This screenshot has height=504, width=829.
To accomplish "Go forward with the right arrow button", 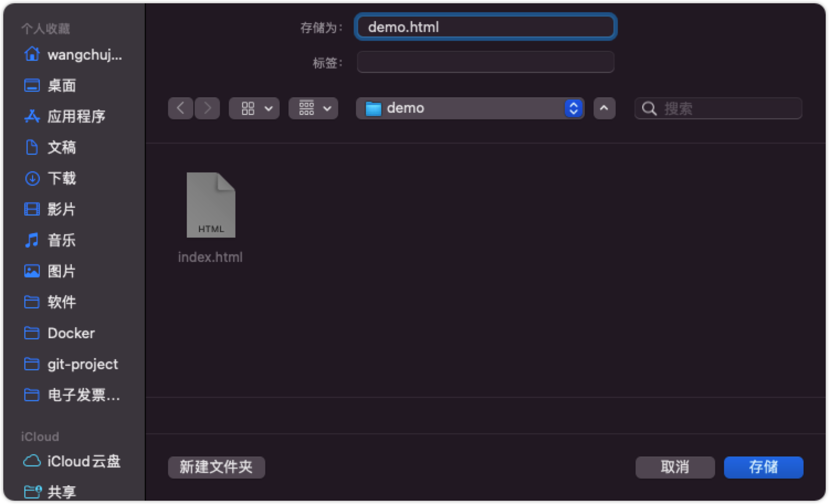I will pyautogui.click(x=207, y=108).
